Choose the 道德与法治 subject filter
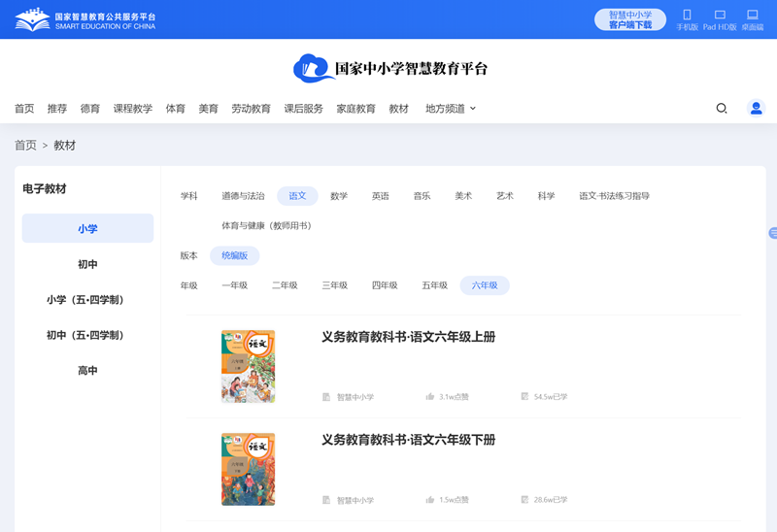Image resolution: width=777 pixels, height=532 pixels. 243,196
